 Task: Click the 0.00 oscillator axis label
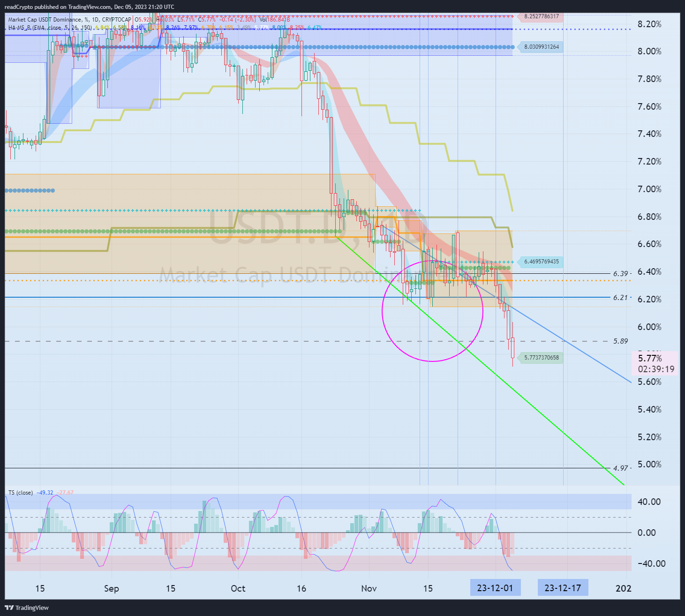tap(647, 533)
